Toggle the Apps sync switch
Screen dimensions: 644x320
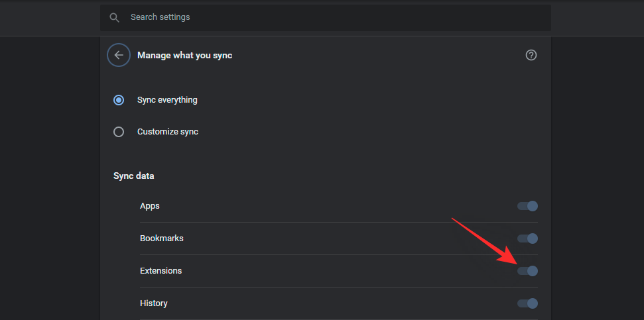click(x=528, y=206)
